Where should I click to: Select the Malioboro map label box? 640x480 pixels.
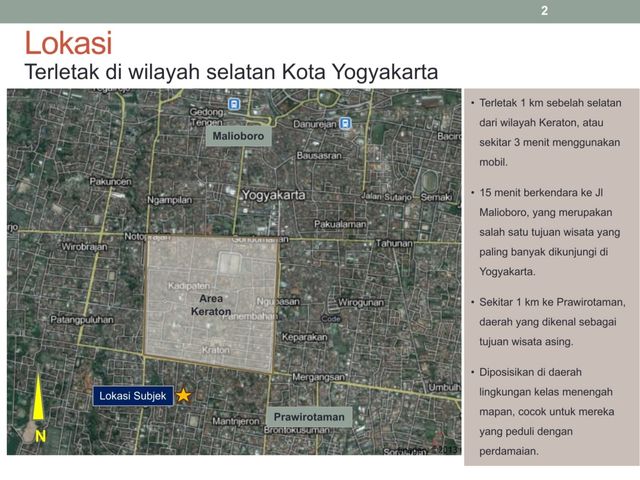click(x=238, y=136)
